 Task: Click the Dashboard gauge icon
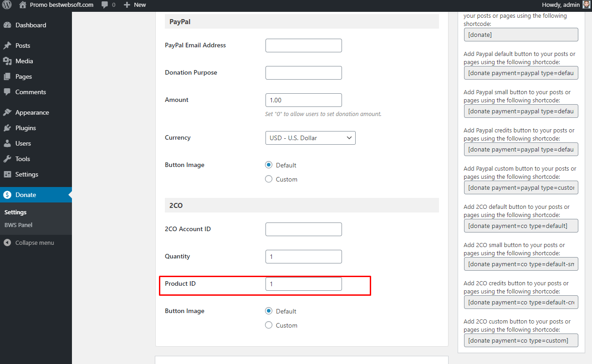tap(7, 25)
